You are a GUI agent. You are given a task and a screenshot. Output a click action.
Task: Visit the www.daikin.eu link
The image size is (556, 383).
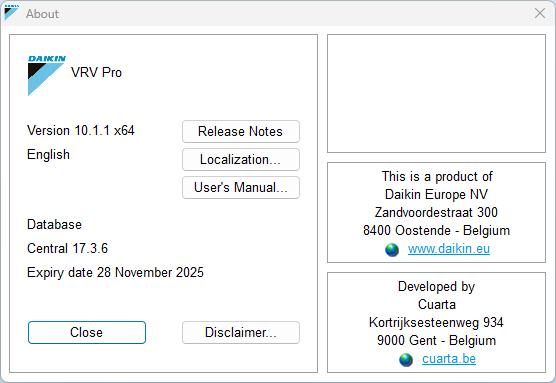[449, 249]
